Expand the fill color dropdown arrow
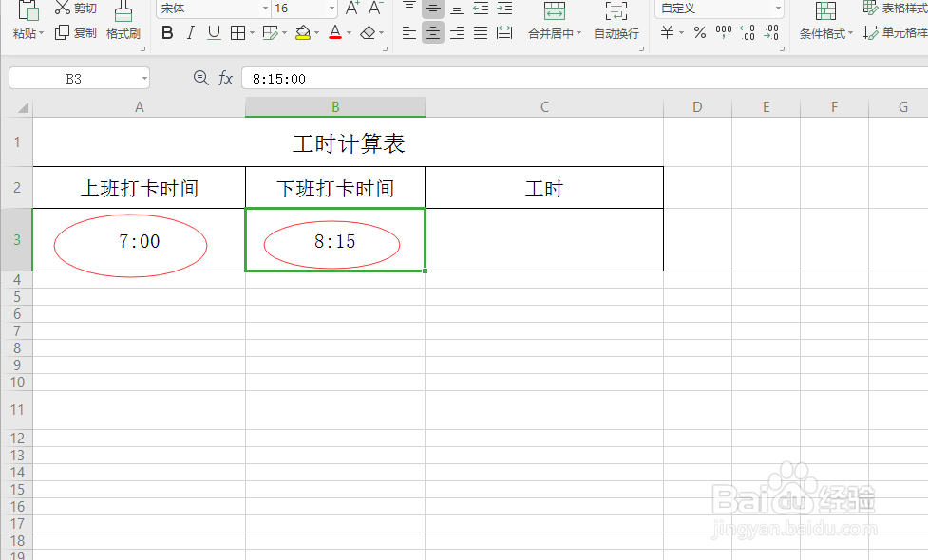Viewport: 928px width, 560px height. [x=317, y=33]
